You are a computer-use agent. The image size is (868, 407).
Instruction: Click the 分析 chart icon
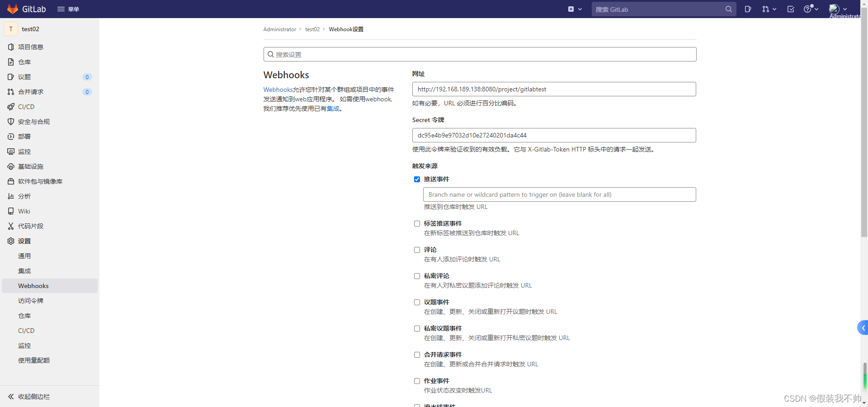(x=11, y=196)
